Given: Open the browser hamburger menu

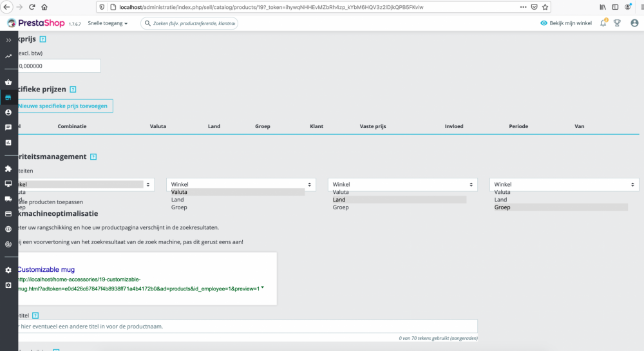Looking at the screenshot, I should click(641, 7).
